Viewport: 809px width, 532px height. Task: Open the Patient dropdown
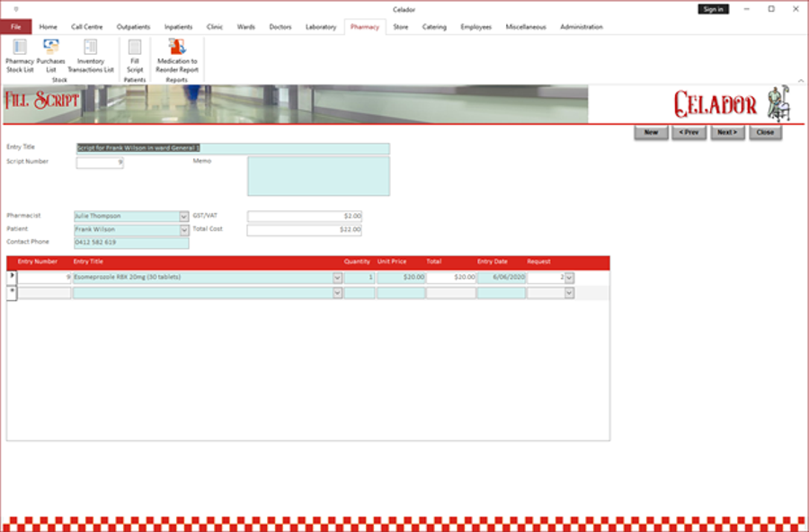click(184, 229)
